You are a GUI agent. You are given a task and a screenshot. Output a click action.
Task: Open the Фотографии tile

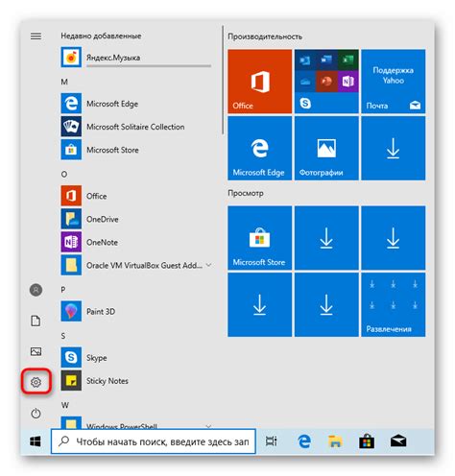(326, 148)
